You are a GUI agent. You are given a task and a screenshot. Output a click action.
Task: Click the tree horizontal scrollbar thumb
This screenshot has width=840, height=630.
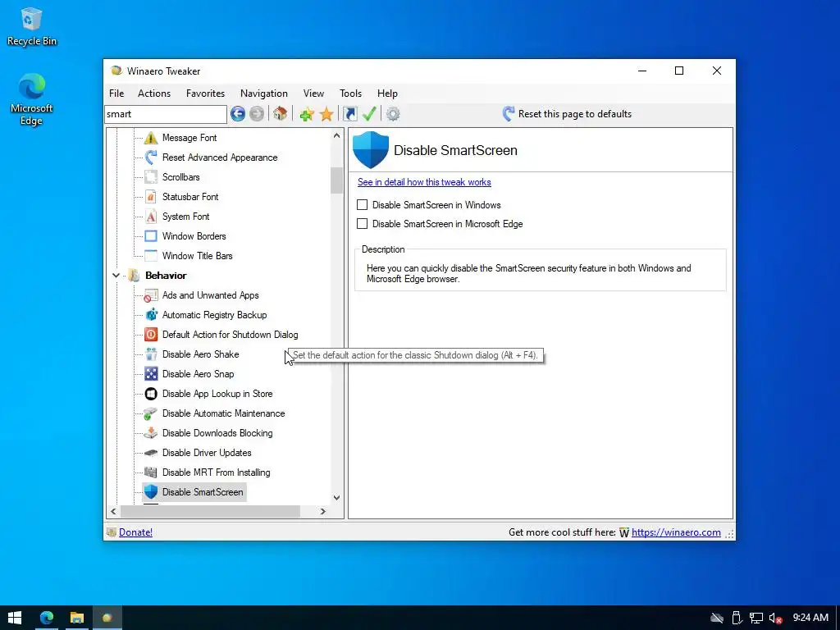click(210, 512)
